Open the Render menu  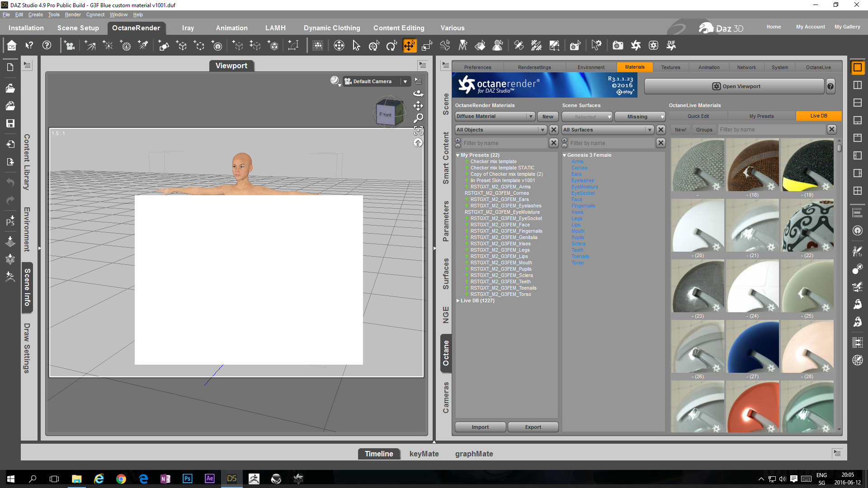tap(72, 14)
